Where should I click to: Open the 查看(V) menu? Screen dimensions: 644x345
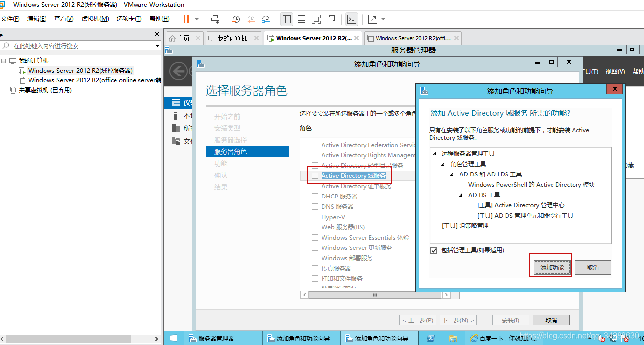(x=64, y=19)
